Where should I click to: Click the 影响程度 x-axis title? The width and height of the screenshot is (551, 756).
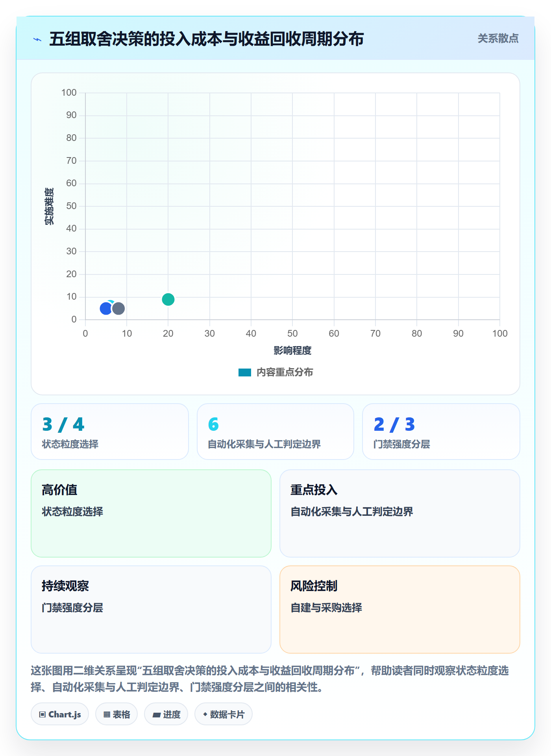(x=292, y=350)
